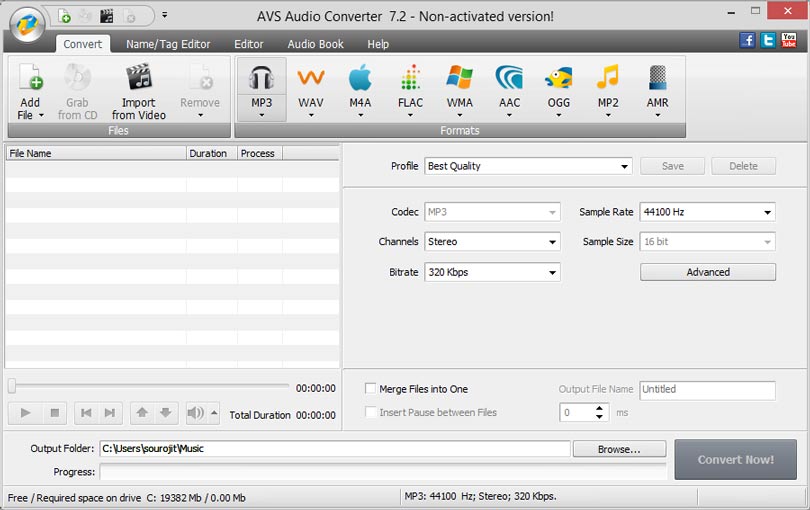
Task: Expand the Add File dropdown arrow
Action: [x=41, y=115]
